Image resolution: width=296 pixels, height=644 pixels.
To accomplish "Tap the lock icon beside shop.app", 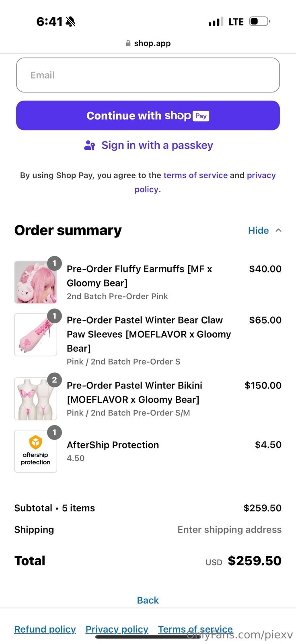I will 128,43.
